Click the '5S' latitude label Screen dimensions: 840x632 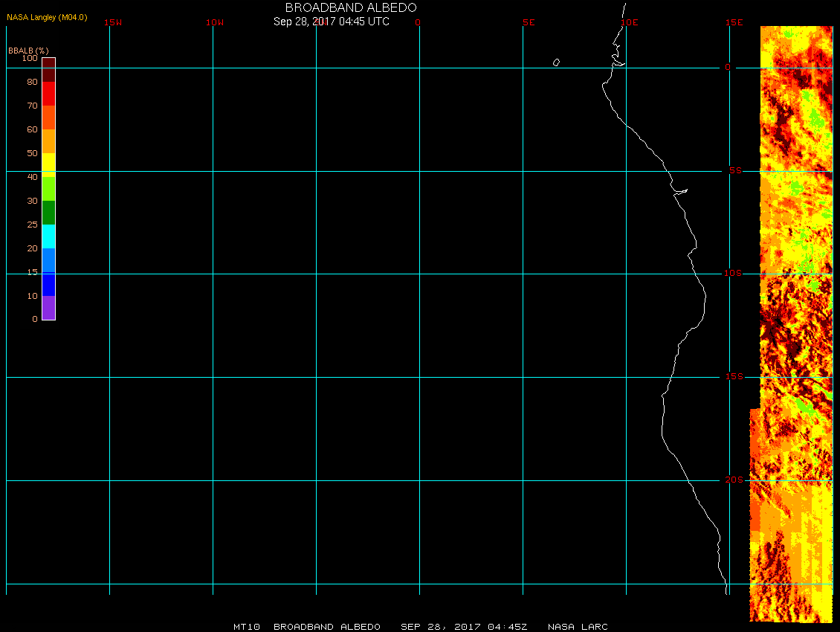pyautogui.click(x=735, y=170)
